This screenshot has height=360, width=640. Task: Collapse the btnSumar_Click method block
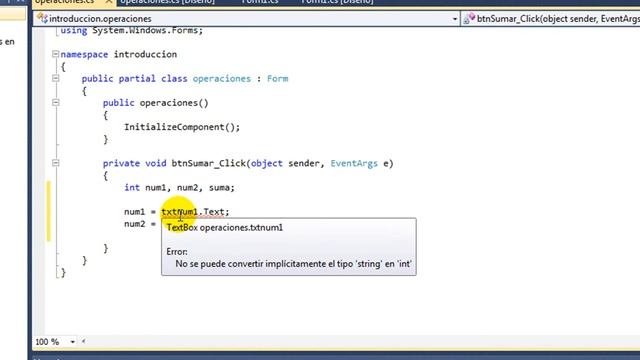click(x=56, y=163)
